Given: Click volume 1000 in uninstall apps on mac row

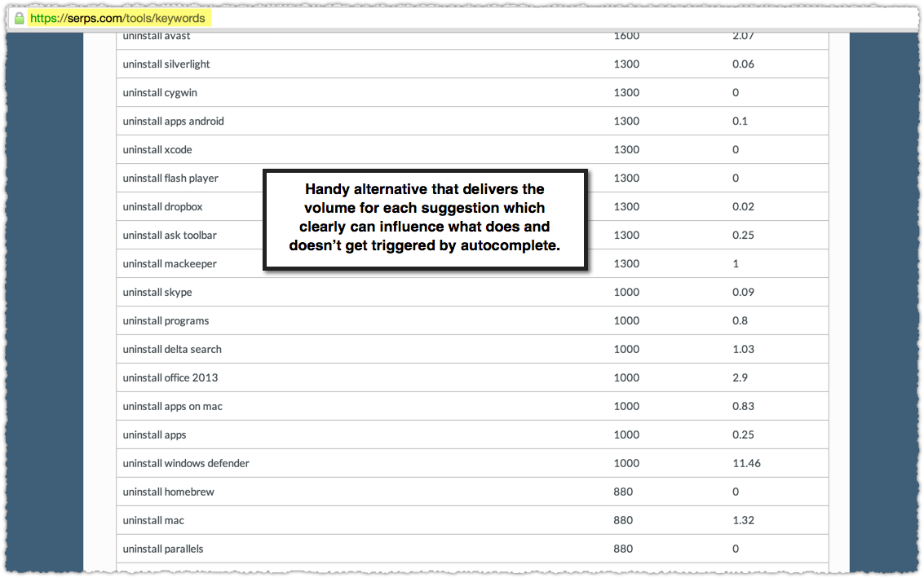Looking at the screenshot, I should (x=626, y=407).
